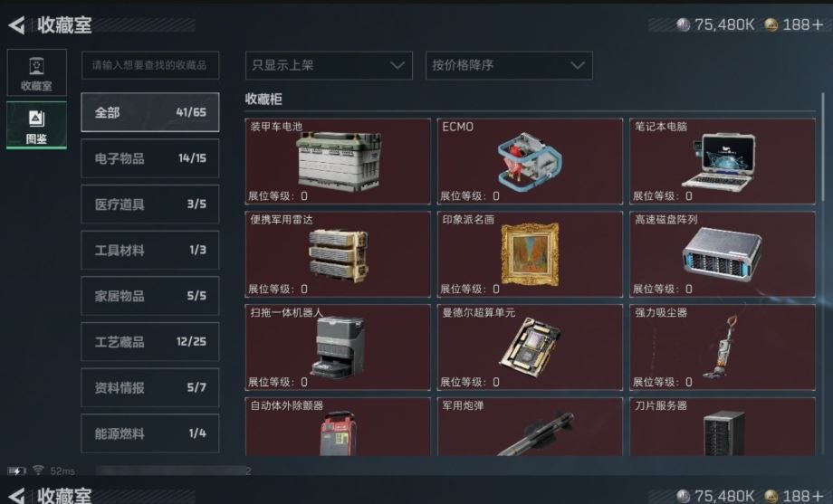The height and width of the screenshot is (504, 833).
Task: Open the 装甲车电池 item card
Action: click(x=338, y=161)
